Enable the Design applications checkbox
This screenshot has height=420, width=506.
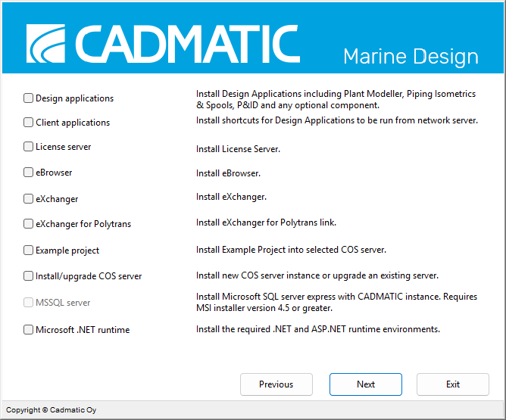29,98
